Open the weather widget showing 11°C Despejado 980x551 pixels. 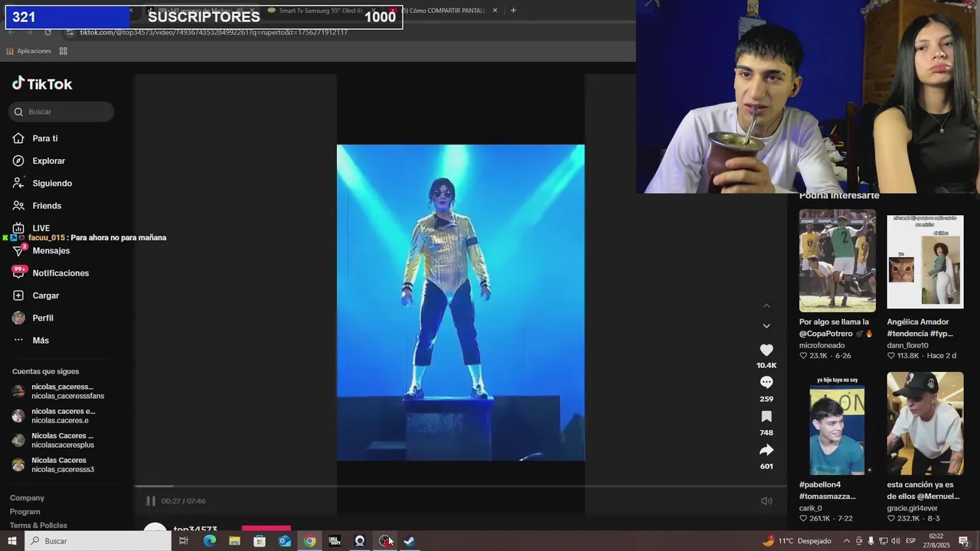coord(796,541)
